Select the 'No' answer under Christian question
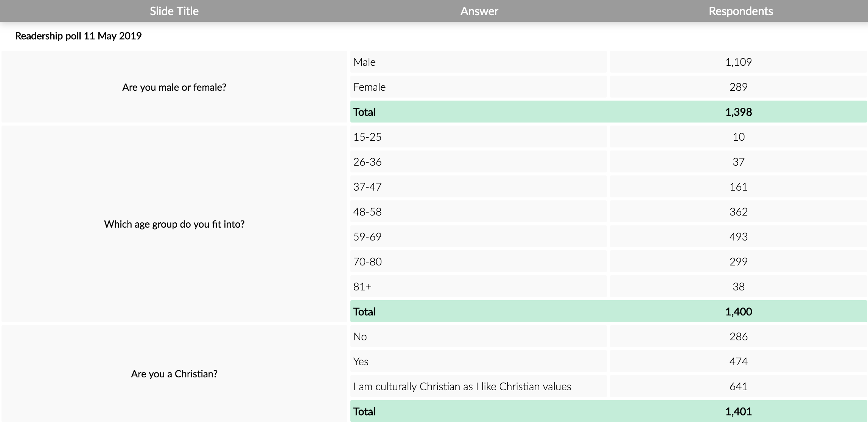 pos(478,337)
